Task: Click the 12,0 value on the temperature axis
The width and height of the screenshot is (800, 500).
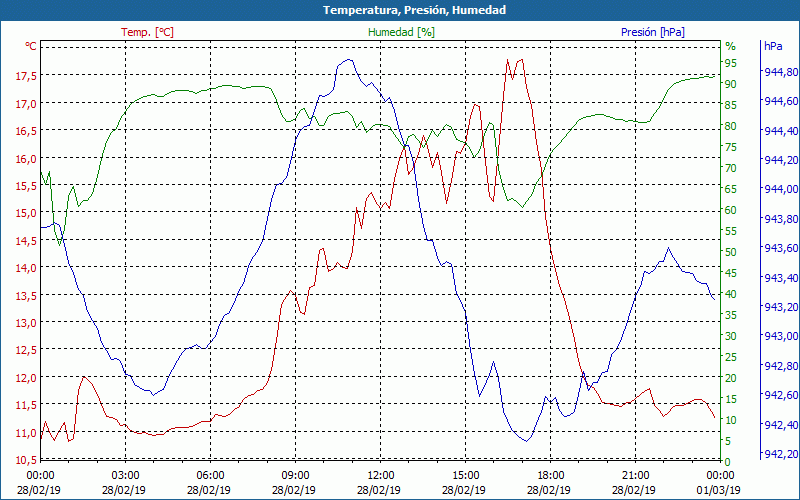Action: click(26, 378)
